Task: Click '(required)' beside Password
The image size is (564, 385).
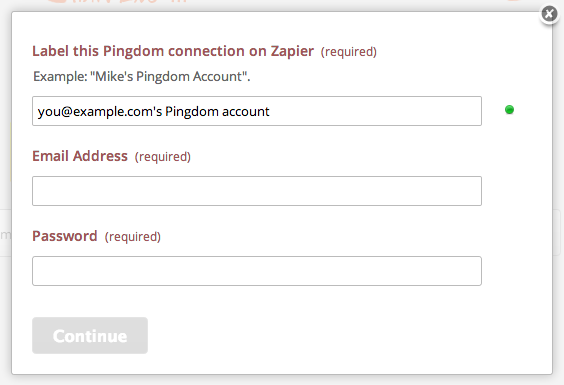Action: pyautogui.click(x=133, y=237)
